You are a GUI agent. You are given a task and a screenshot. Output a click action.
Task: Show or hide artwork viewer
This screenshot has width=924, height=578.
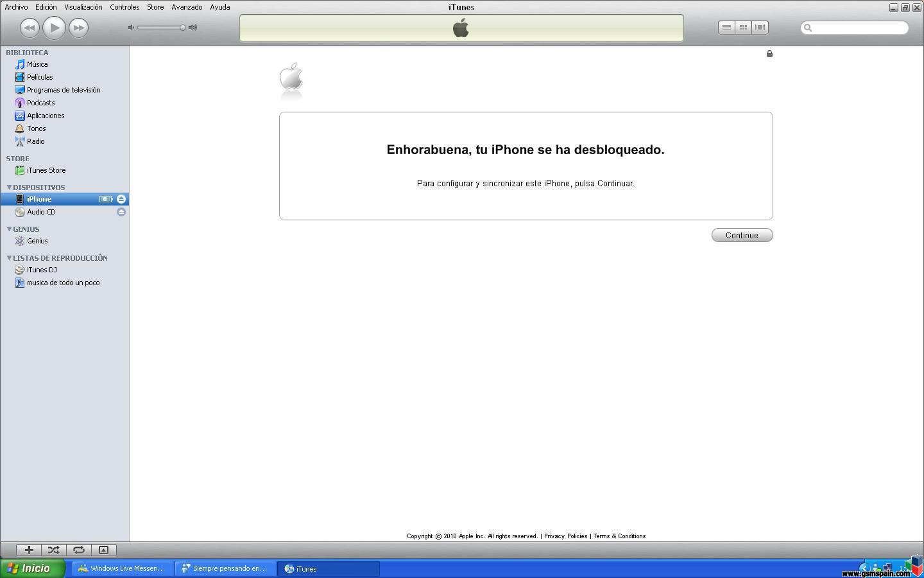pyautogui.click(x=103, y=550)
